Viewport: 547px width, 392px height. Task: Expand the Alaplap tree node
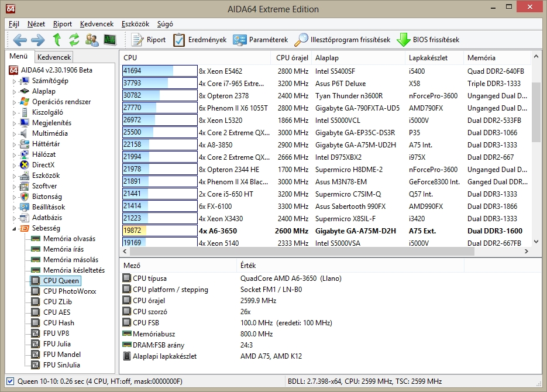pos(14,92)
